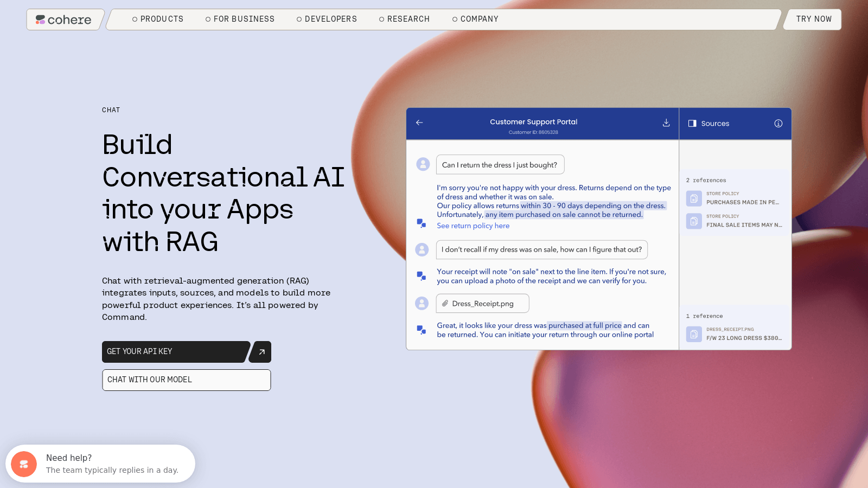
Task: Open 'Final sale items may n…' source
Action: click(735, 221)
